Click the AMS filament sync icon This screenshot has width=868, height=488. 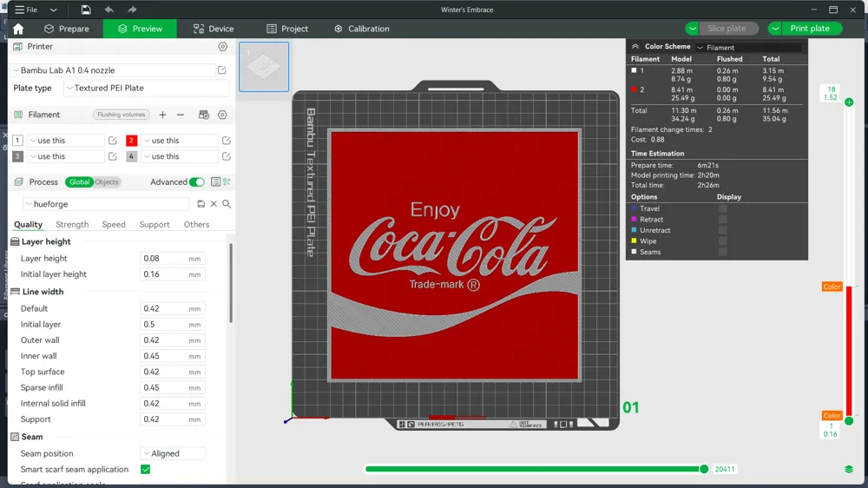204,115
